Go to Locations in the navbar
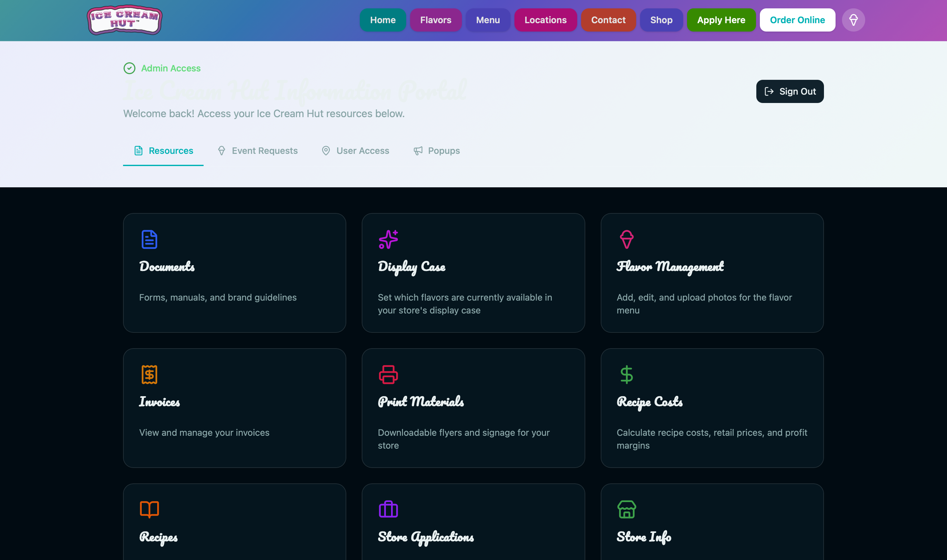Viewport: 947px width, 560px height. (x=545, y=20)
